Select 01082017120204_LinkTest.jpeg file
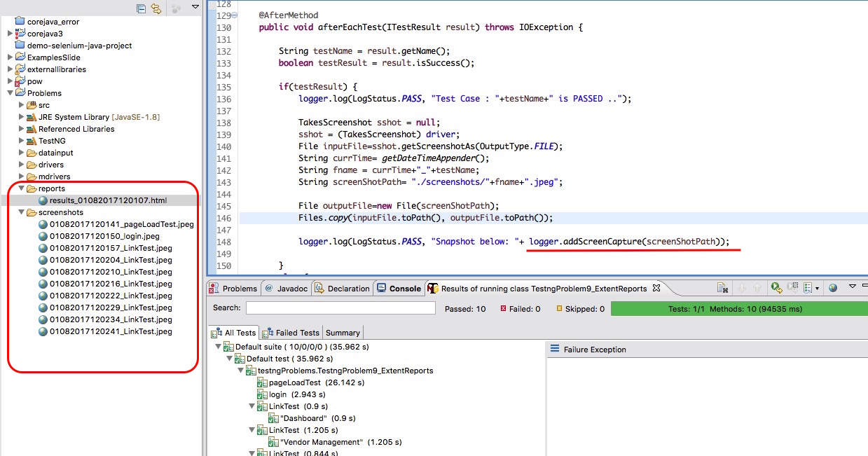868x456 pixels. point(106,260)
